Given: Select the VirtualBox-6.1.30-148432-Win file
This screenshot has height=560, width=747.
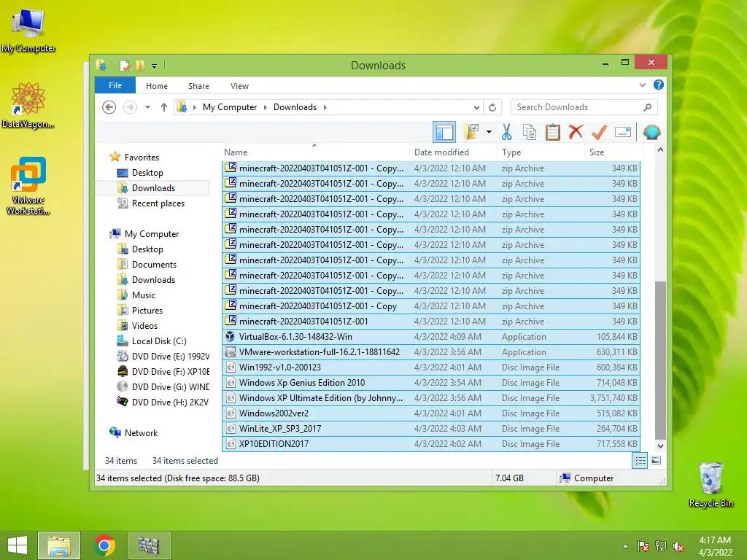Looking at the screenshot, I should pos(431,337).
